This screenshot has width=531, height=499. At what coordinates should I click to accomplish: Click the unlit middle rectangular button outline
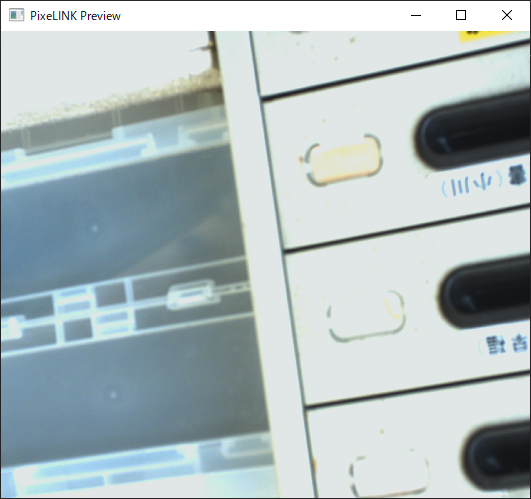[x=366, y=315]
